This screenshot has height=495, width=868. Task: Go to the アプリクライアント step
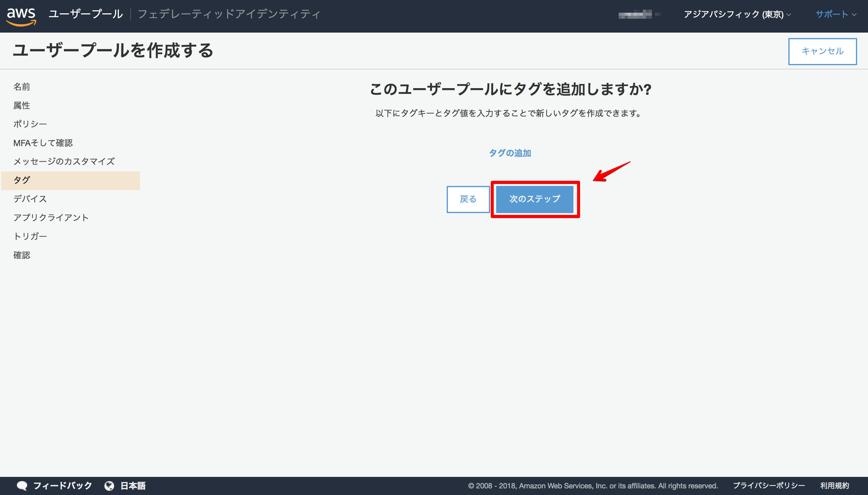point(51,218)
